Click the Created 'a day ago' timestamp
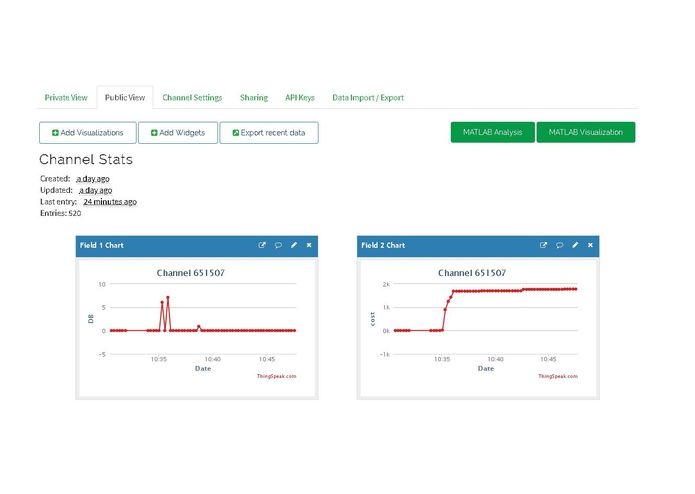This screenshot has width=695, height=494. tap(93, 179)
